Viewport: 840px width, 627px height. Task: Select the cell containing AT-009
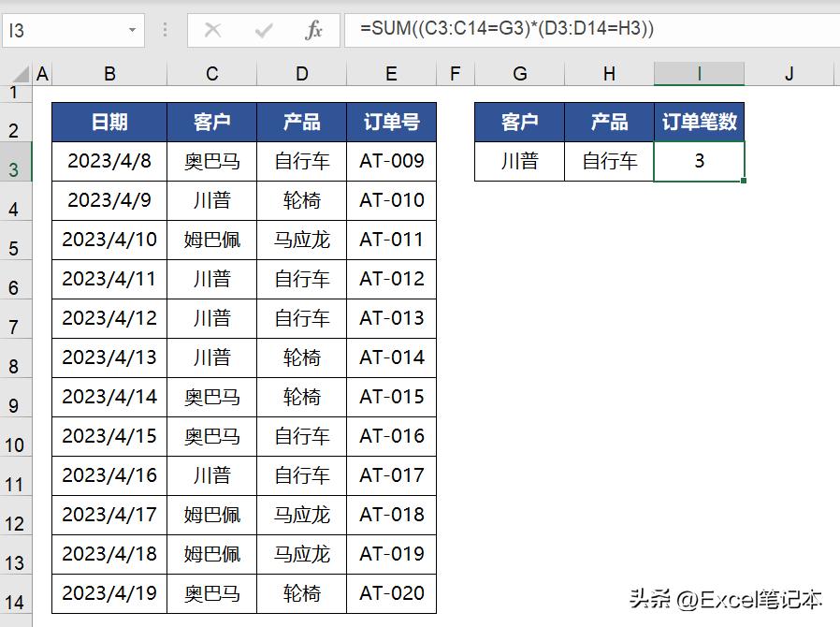tap(391, 161)
